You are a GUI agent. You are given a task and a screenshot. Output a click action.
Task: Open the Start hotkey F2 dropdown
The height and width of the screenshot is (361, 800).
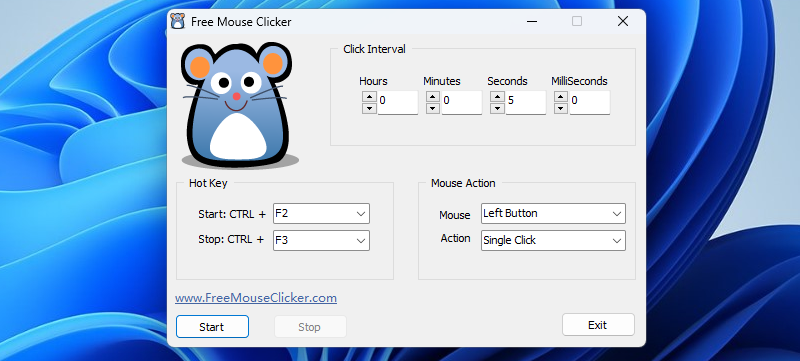pyautogui.click(x=321, y=214)
